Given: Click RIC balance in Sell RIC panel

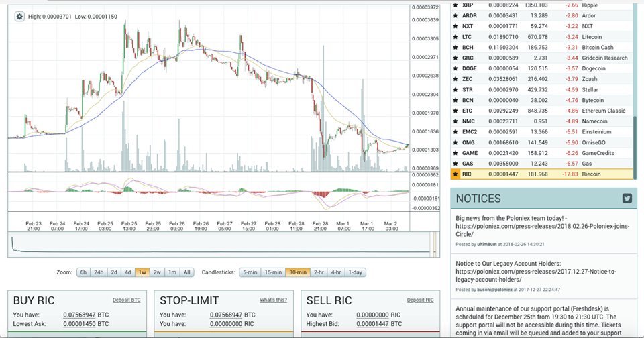Looking at the screenshot, I should [x=372, y=315].
